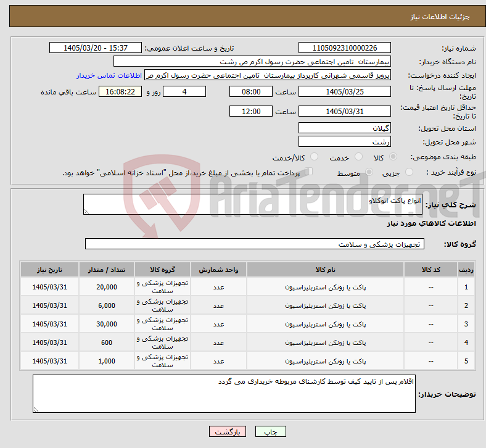This screenshot has width=486, height=448.
Task: Click the تاریخ نیاز column header
Action: 49,270
